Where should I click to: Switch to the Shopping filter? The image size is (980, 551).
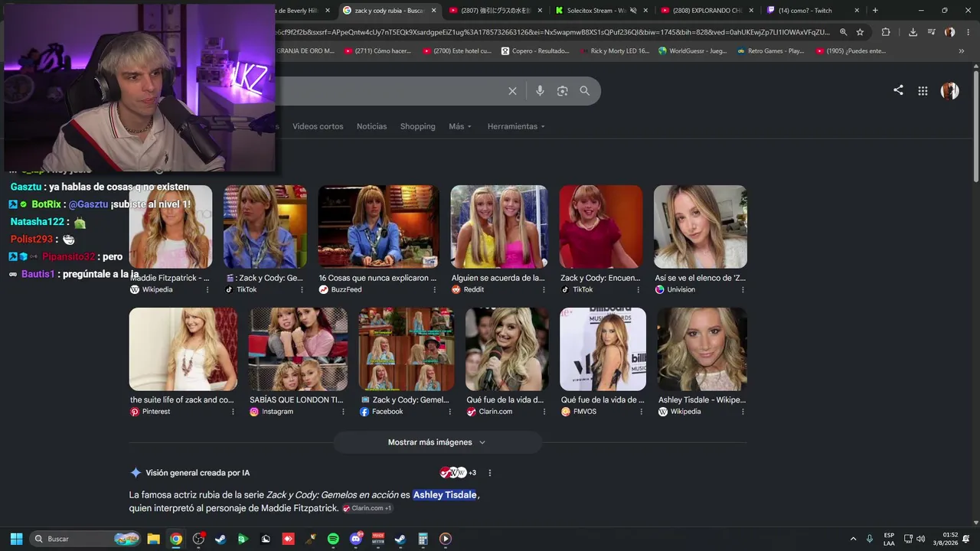click(417, 126)
